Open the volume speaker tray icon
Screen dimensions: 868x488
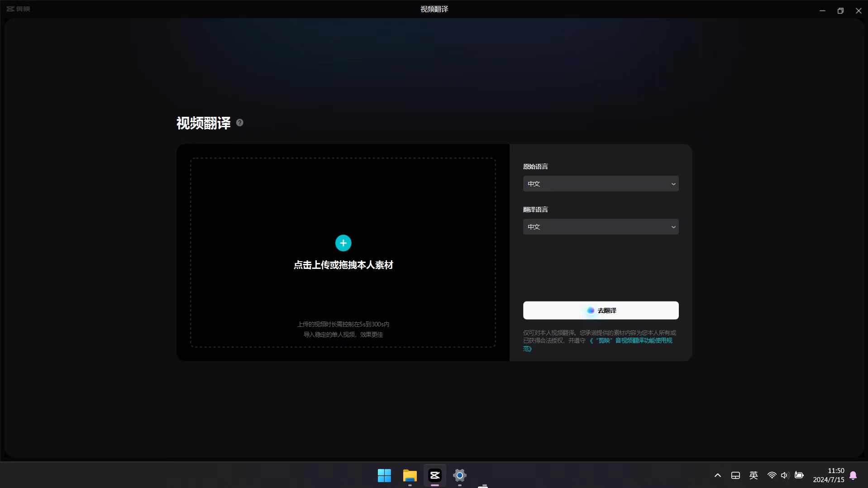[x=785, y=475]
